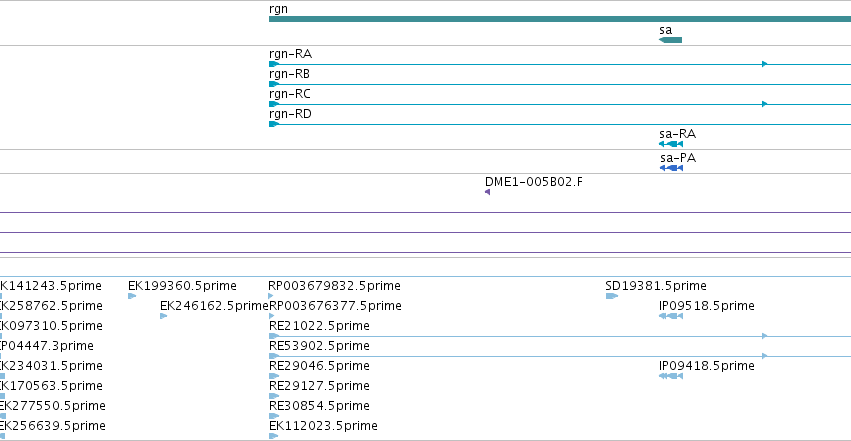Select the rgn-RD transcript label
This screenshot has height=441, width=851.
(290, 114)
